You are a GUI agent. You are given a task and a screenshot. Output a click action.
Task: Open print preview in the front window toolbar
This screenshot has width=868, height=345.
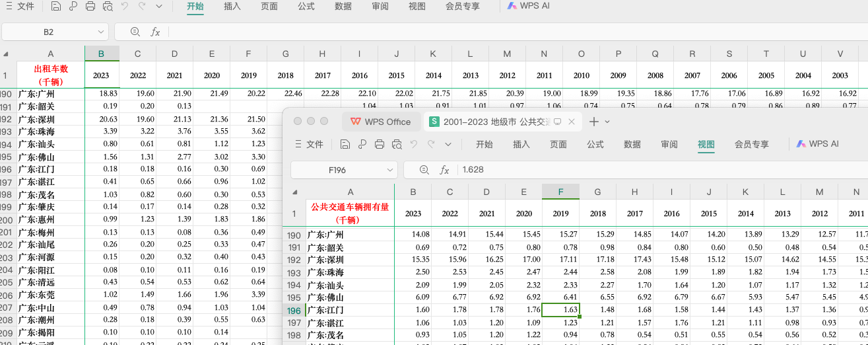pyautogui.click(x=397, y=144)
